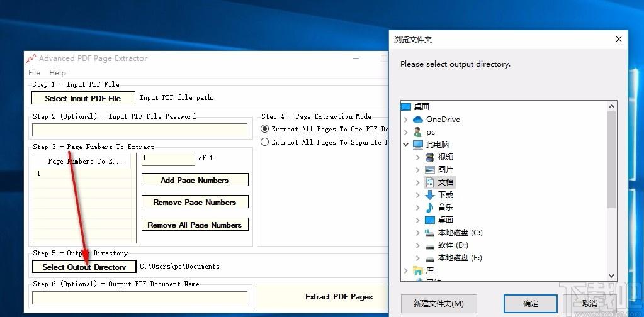The width and height of the screenshot is (644, 317).
Task: Open the File menu
Action: click(x=34, y=72)
